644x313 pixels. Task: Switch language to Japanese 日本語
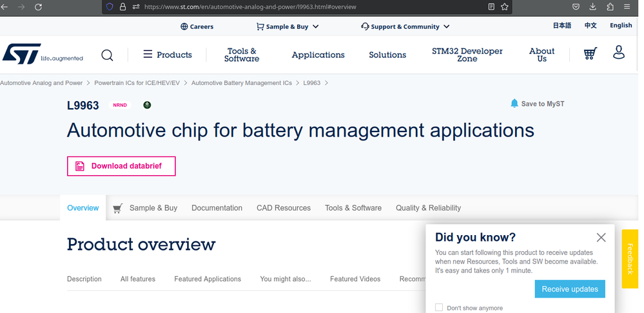tap(562, 25)
